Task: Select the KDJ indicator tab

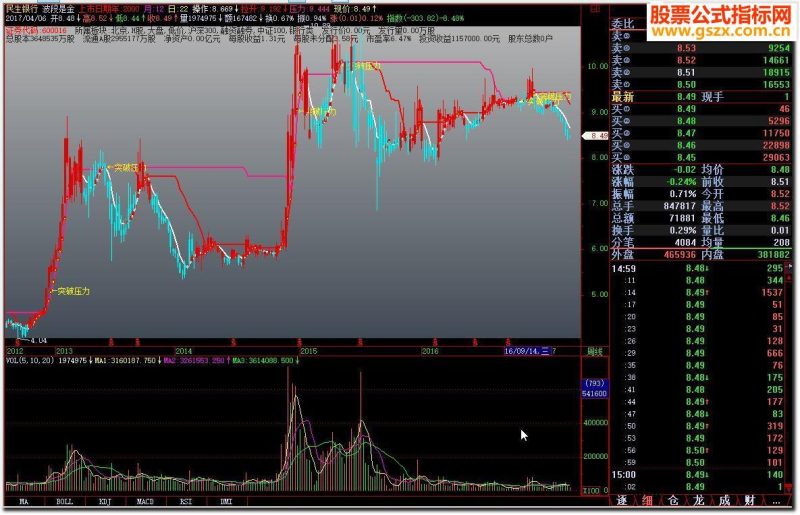Action: pyautogui.click(x=105, y=502)
